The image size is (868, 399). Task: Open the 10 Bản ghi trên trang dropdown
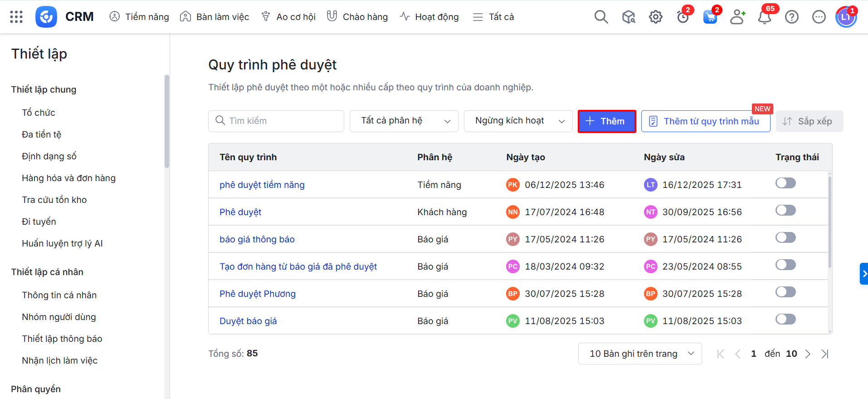[639, 354]
